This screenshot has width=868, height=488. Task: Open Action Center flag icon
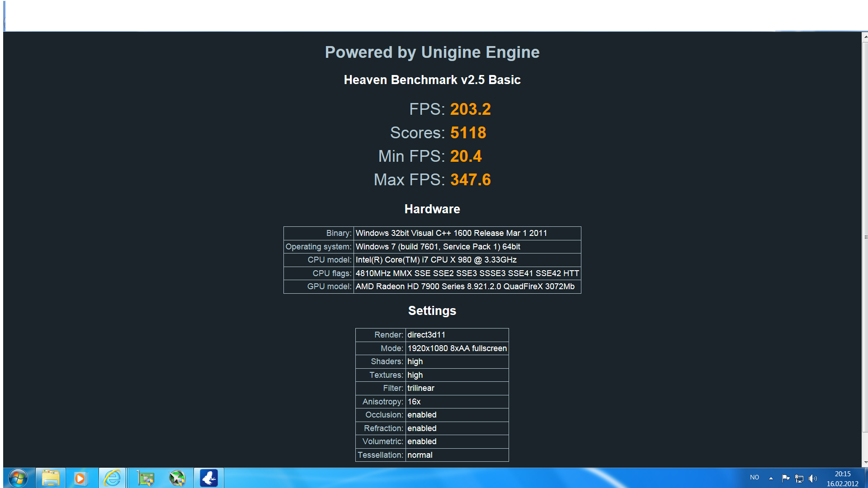(x=786, y=478)
